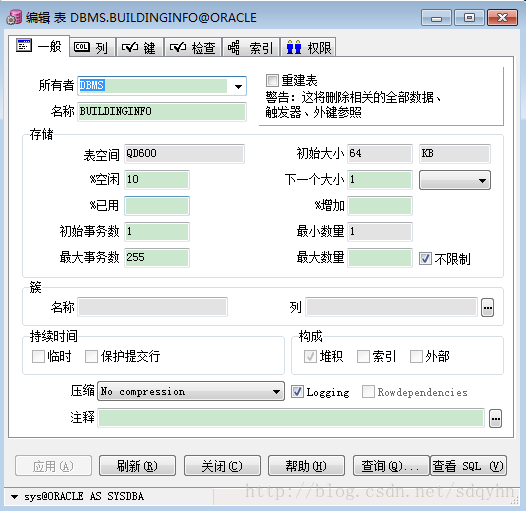The height and width of the screenshot is (511, 526).
Task: Click the 查询(Q)... button
Action: point(391,466)
